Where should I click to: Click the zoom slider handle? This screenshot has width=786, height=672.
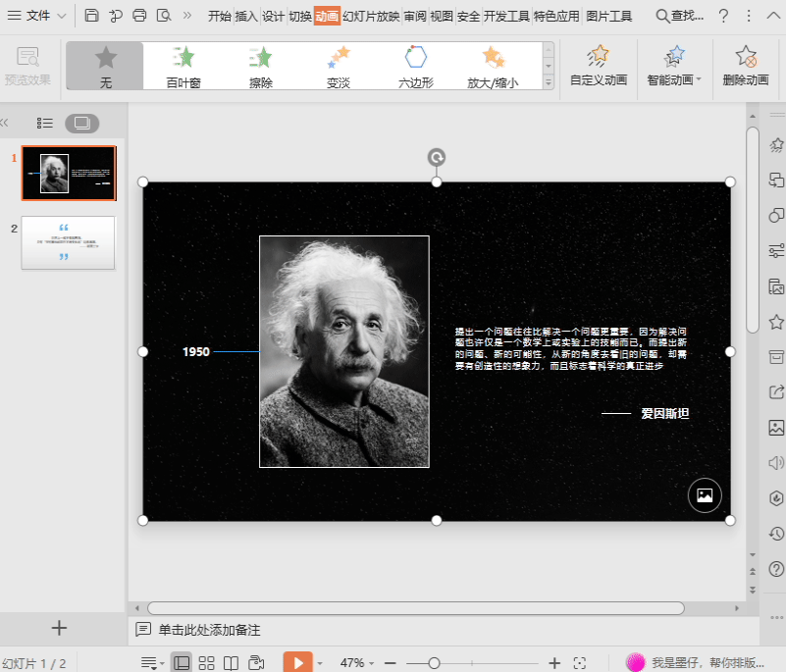[434, 663]
